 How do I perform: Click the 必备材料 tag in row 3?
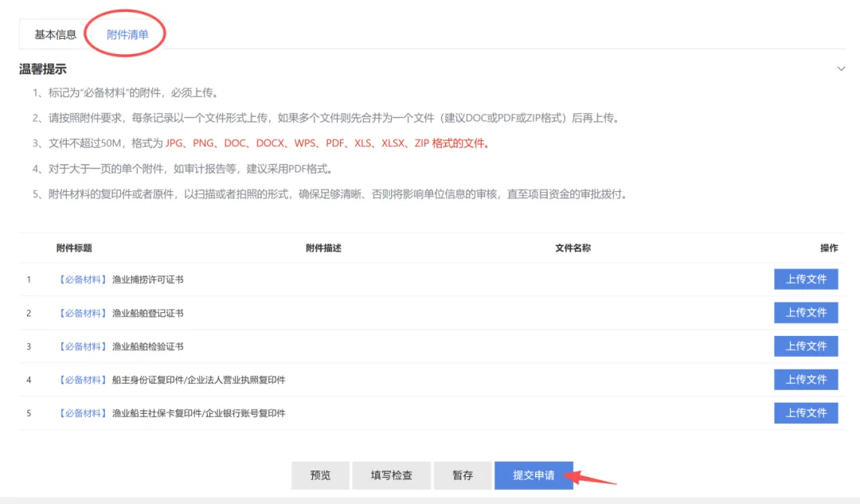coord(82,346)
